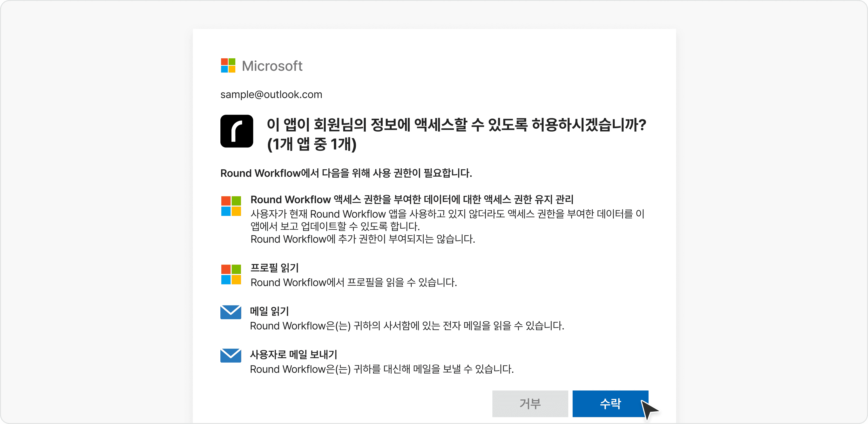Click the 메일 읽기 permission entry
The width and height of the screenshot is (868, 424).
coord(269,311)
